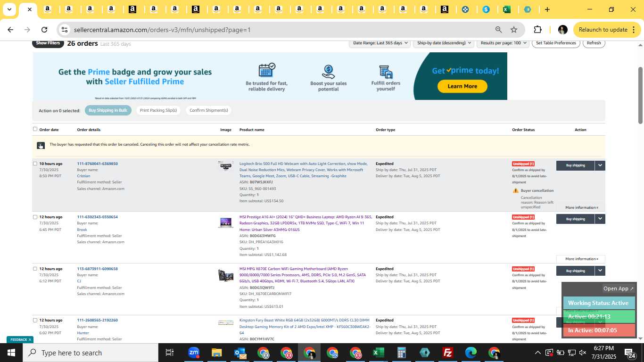Buy shipping for the Logitech Brio order

pyautogui.click(x=575, y=165)
